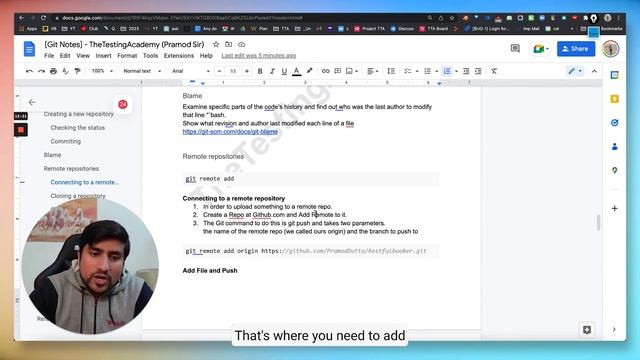
Task: Click the Print icon
Action: (x=53, y=71)
